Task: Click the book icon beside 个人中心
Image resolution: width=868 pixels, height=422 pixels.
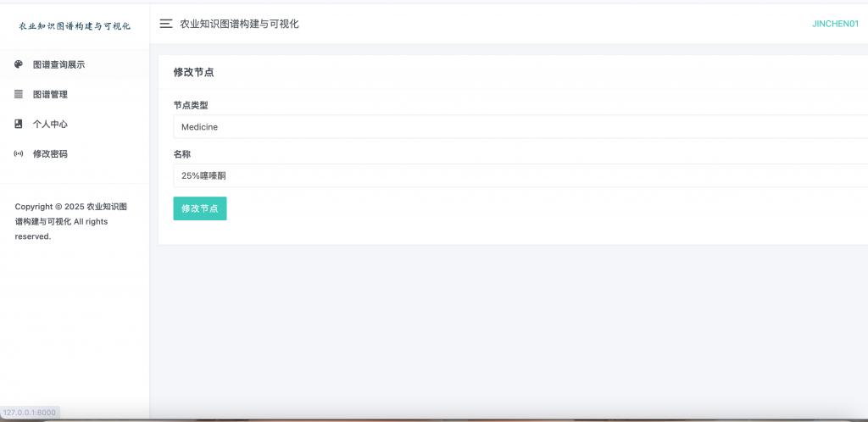Action: coord(19,124)
